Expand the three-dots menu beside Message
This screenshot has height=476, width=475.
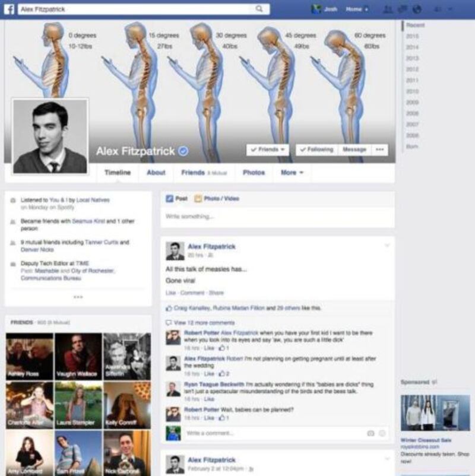[x=380, y=150]
